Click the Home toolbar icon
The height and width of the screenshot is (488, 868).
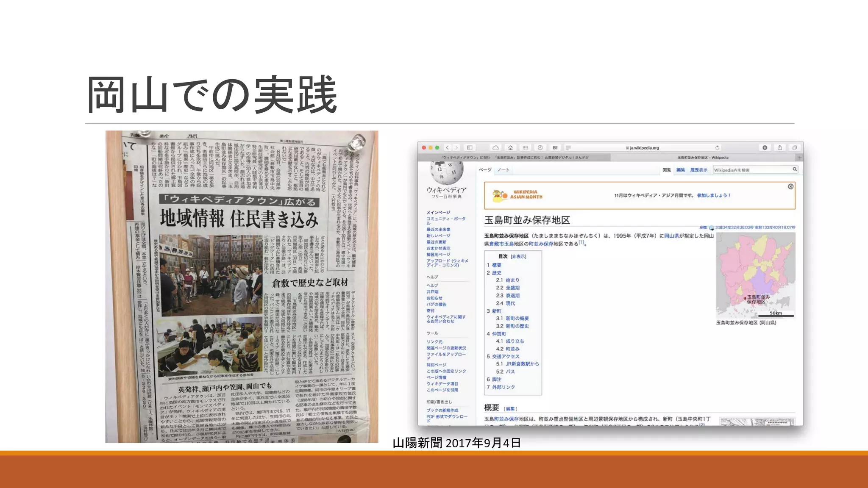tap(510, 147)
